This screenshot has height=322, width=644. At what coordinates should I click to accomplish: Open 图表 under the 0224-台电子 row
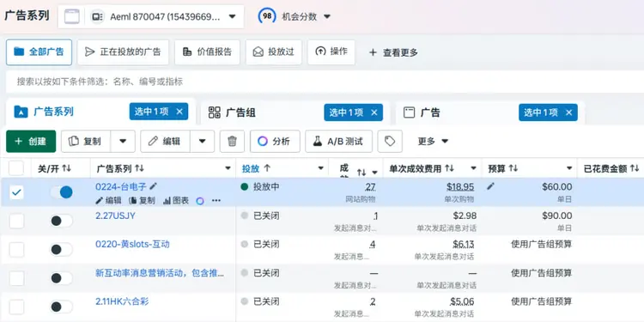(176, 201)
